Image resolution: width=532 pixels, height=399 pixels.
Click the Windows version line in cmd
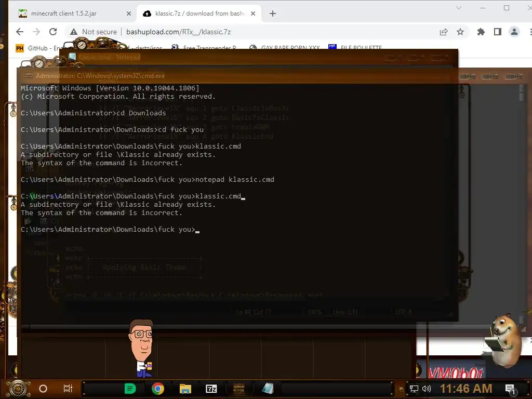pyautogui.click(x=110, y=88)
